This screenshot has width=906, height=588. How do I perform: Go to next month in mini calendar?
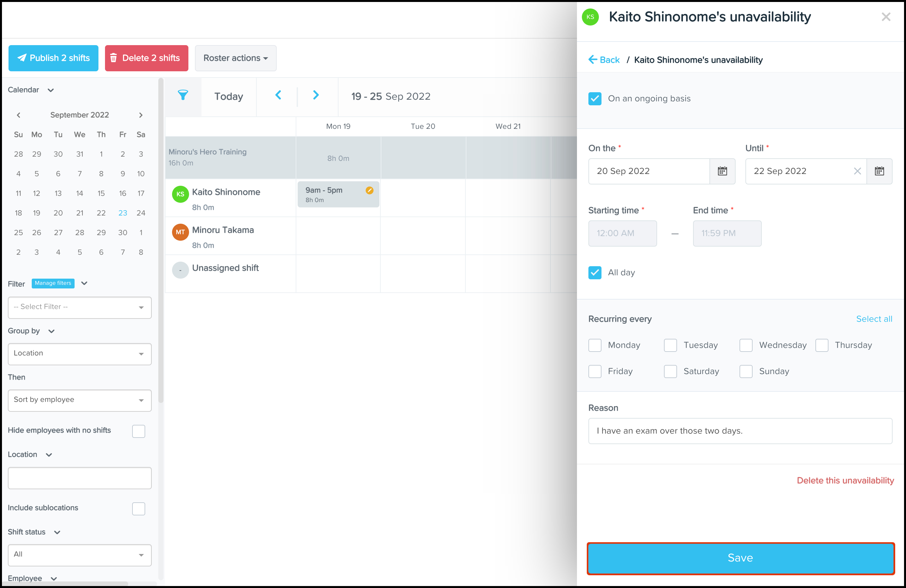coord(141,115)
